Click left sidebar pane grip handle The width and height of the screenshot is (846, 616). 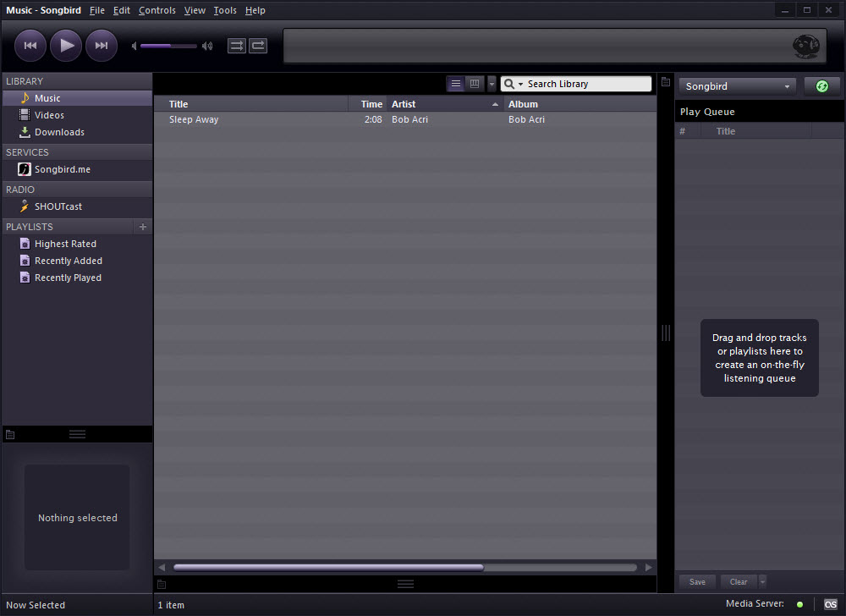[x=77, y=434]
